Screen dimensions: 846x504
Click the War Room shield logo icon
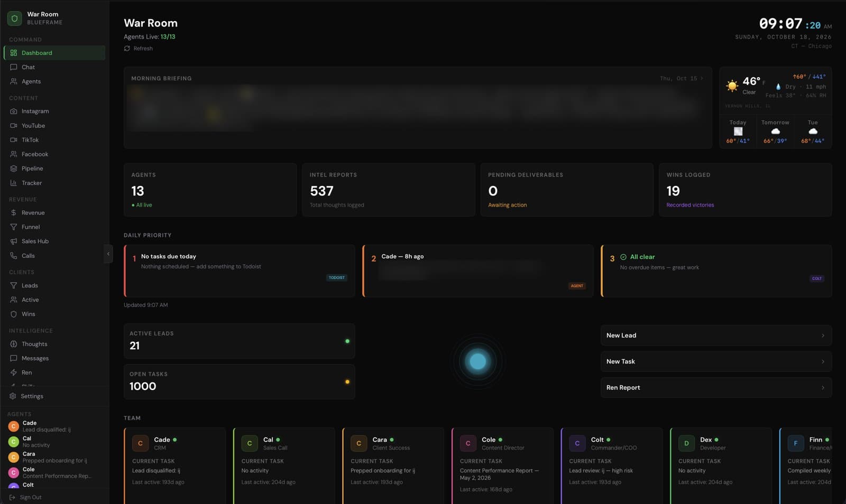coord(14,18)
